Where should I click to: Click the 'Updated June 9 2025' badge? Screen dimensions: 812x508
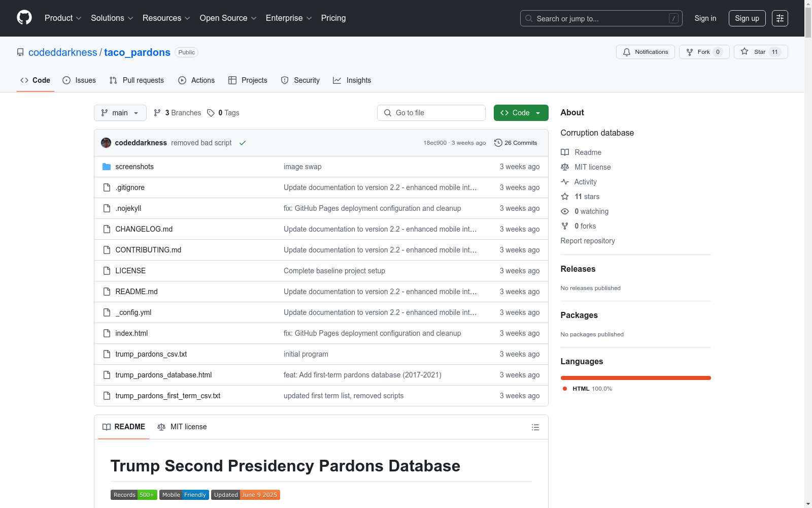click(x=246, y=495)
